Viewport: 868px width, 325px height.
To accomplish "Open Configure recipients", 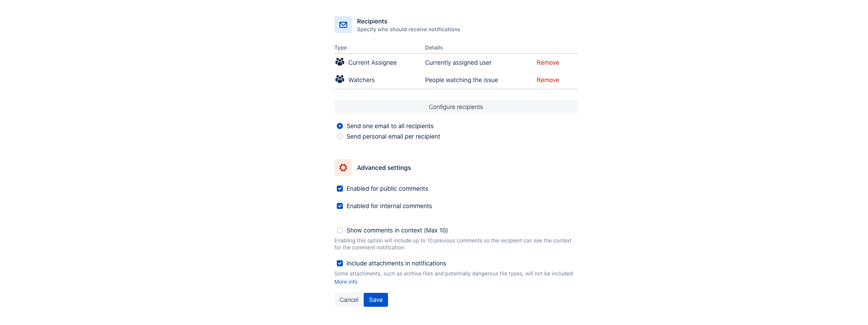I will pyautogui.click(x=456, y=107).
